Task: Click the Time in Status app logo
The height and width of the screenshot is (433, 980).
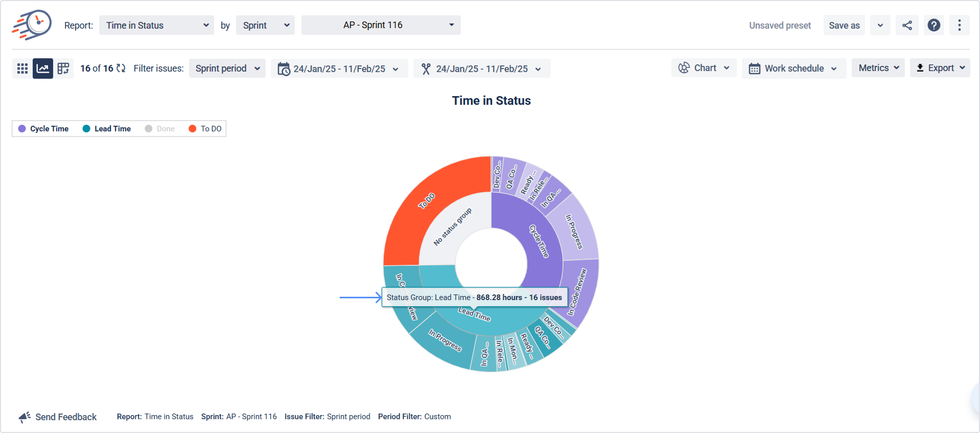Action: (32, 25)
